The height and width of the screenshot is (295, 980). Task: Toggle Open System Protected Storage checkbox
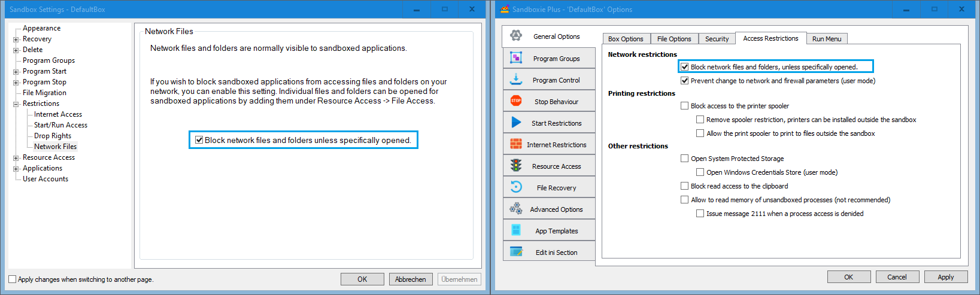[x=684, y=159]
